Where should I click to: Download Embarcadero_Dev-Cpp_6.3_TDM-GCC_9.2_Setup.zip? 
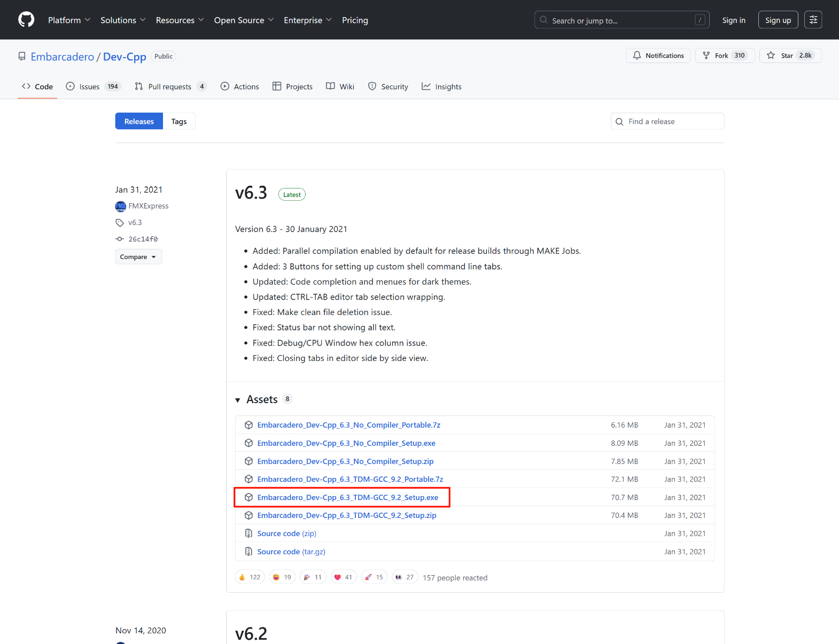(x=347, y=515)
